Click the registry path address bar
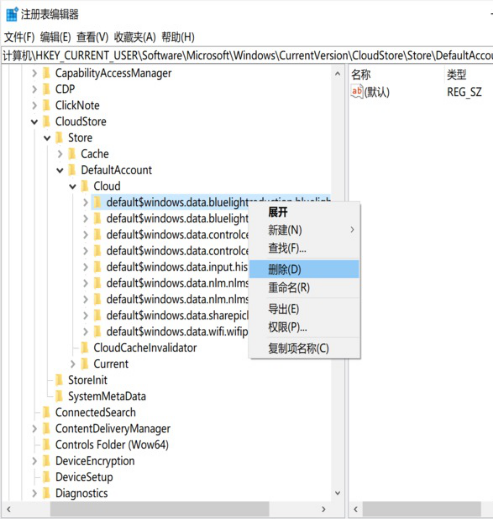 pyautogui.click(x=247, y=55)
